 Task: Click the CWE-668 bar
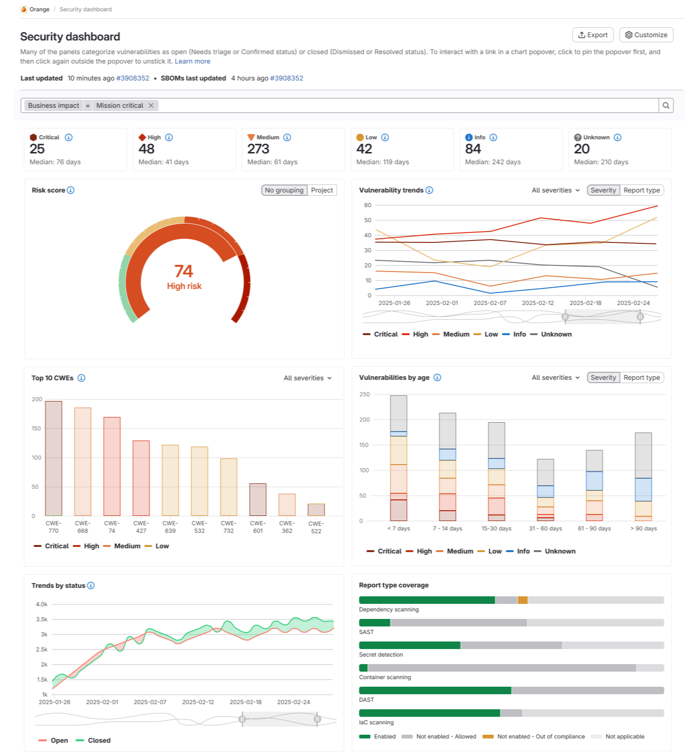tap(83, 462)
